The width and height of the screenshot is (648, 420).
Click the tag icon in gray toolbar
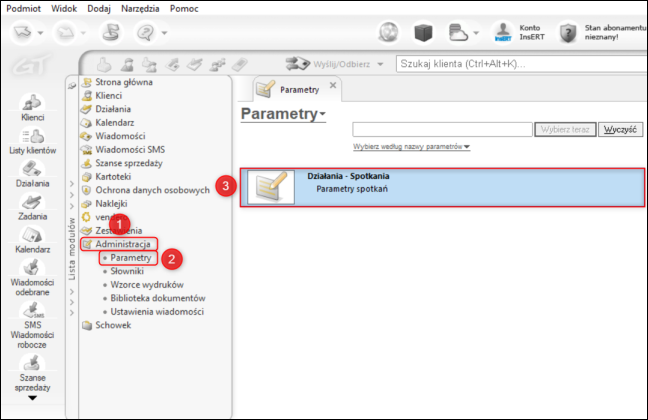tap(239, 64)
